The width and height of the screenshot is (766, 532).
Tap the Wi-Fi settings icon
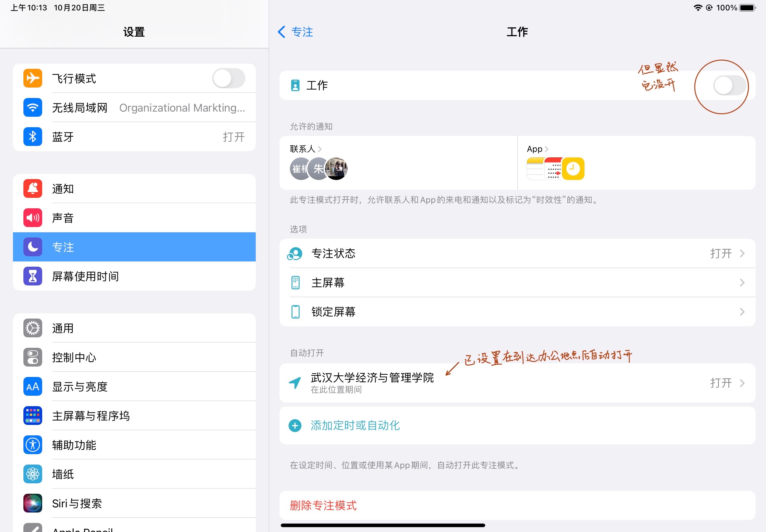tap(33, 107)
